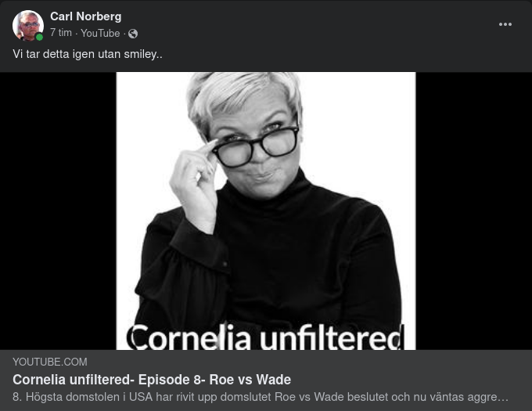The width and height of the screenshot is (532, 411).
Task: Click the '7 tim' post timestamp
Action: 61,33
